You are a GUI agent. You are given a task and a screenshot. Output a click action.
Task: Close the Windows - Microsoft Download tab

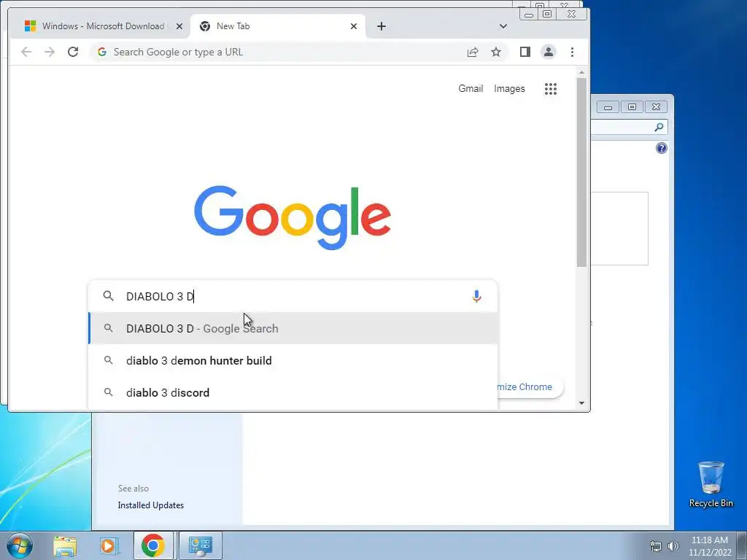coord(179,26)
